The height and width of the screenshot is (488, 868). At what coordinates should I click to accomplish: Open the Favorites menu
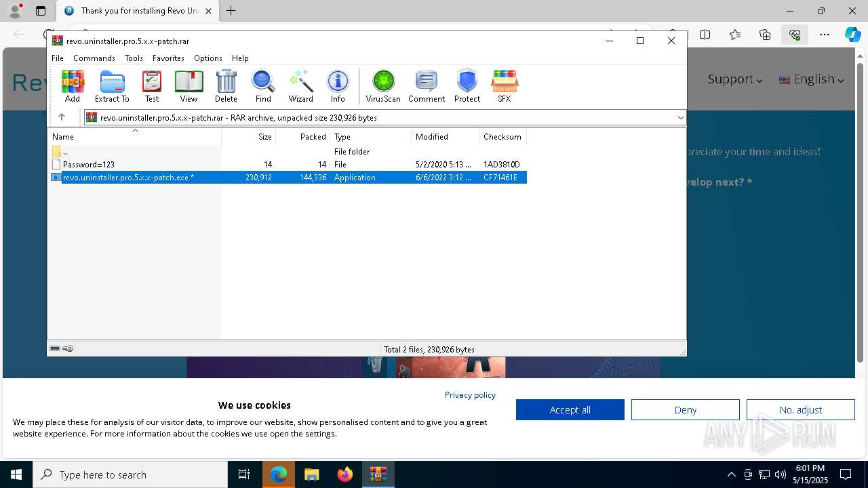(168, 58)
